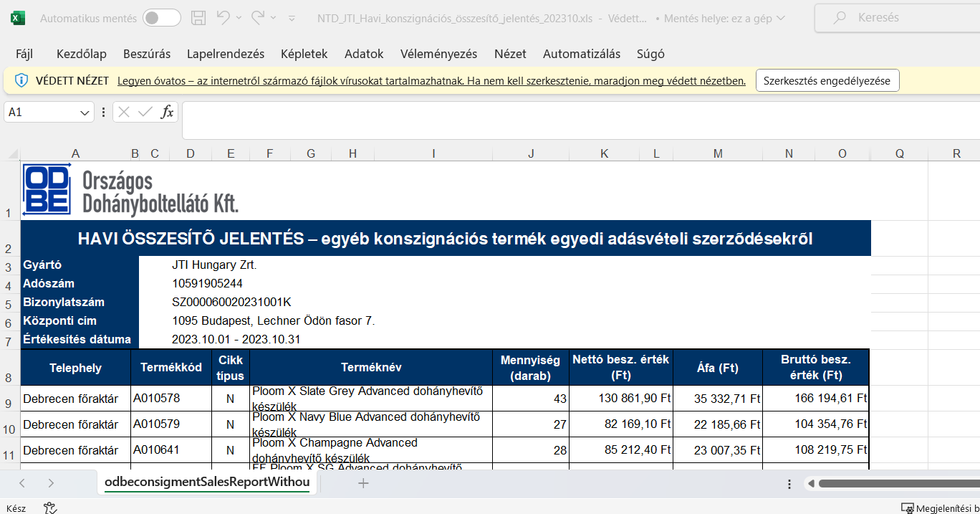Click the Redo arrow icon
This screenshot has width=980, height=514.
click(x=258, y=17)
